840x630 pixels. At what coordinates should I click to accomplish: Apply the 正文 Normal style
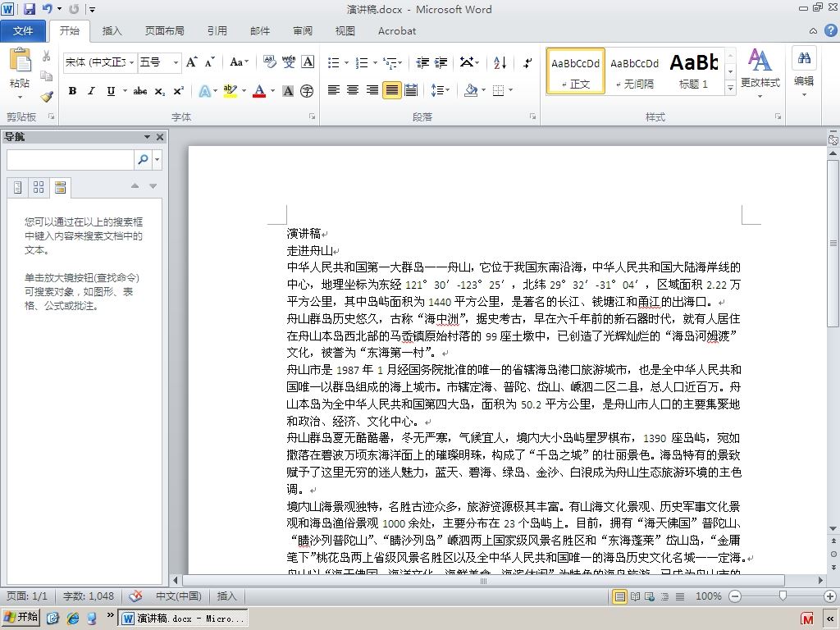click(x=575, y=71)
